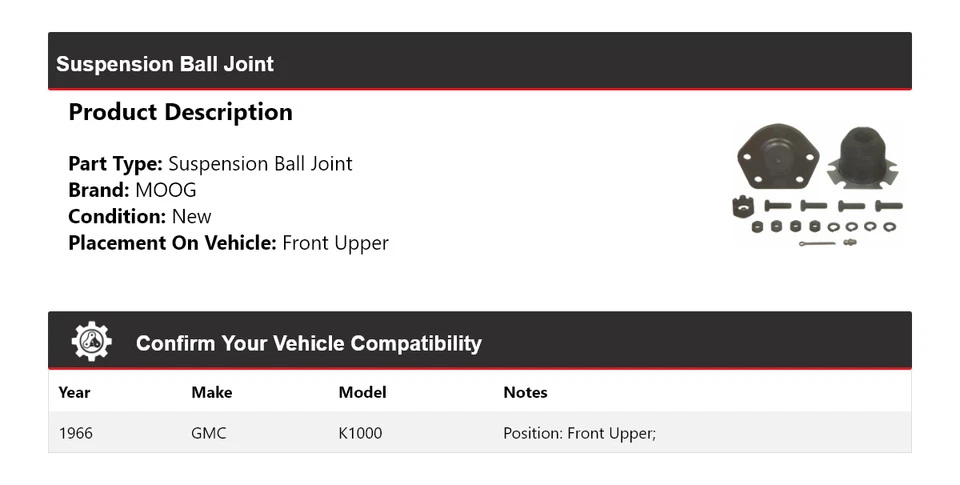The height and width of the screenshot is (485, 960).
Task: Click the Model column header
Action: tap(362, 392)
